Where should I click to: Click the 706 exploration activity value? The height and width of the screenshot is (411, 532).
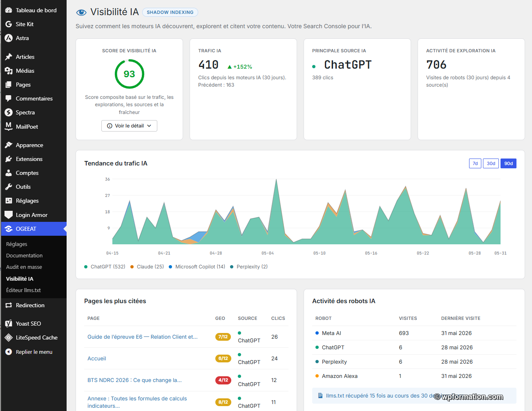click(436, 65)
